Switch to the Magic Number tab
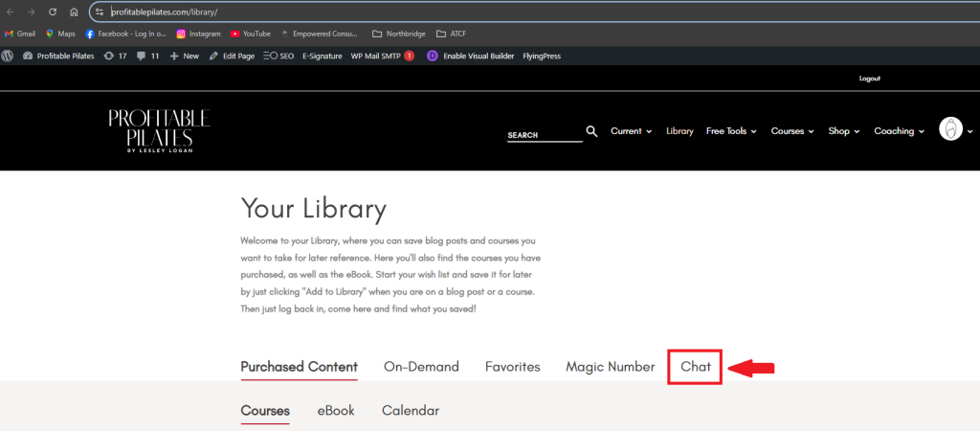The width and height of the screenshot is (980, 431). [x=610, y=367]
